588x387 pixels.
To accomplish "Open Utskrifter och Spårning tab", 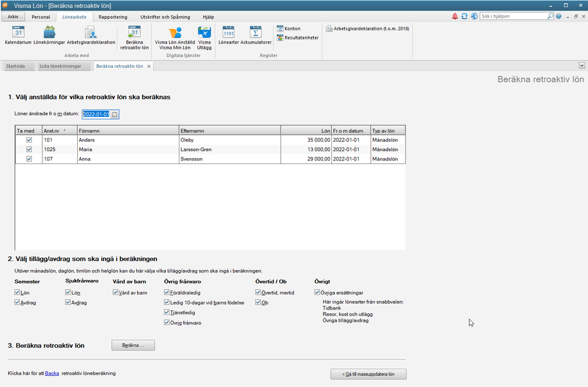I will tap(165, 17).
